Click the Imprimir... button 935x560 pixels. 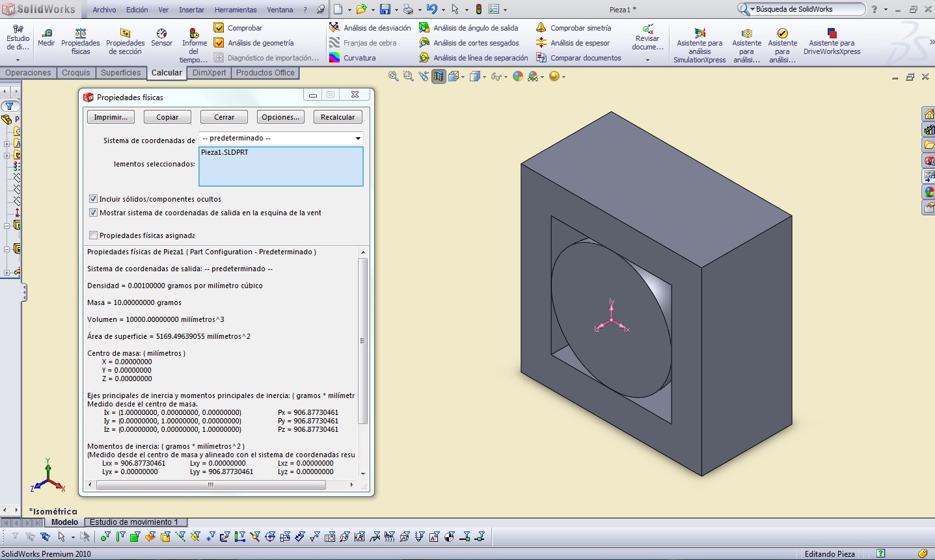(111, 117)
